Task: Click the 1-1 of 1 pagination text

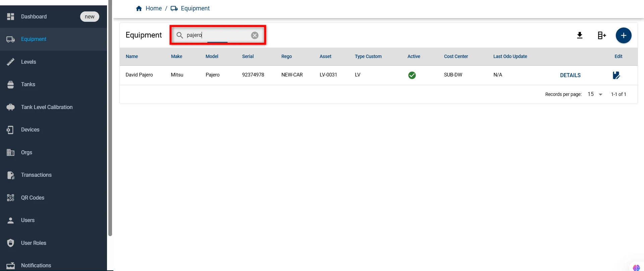Action: click(619, 94)
